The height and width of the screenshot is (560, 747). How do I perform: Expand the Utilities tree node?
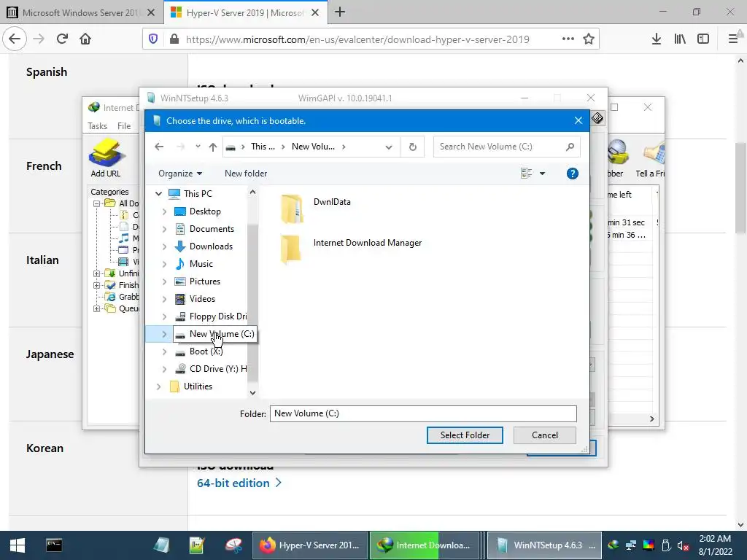tap(158, 386)
